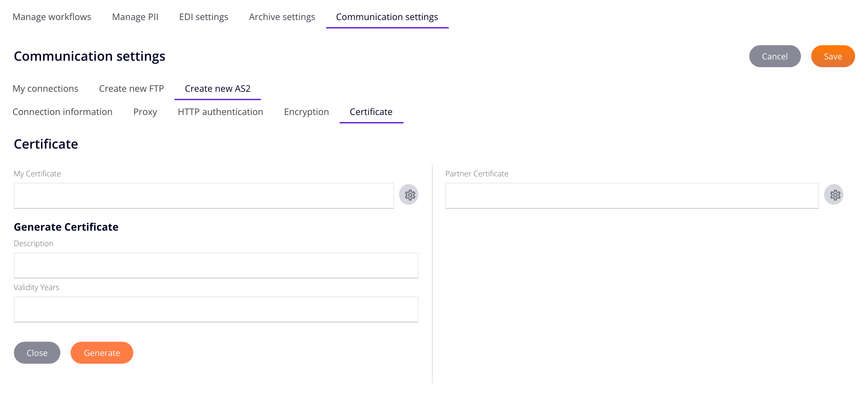Switch to Create new FTP tab
The image size is (868, 396).
131,88
